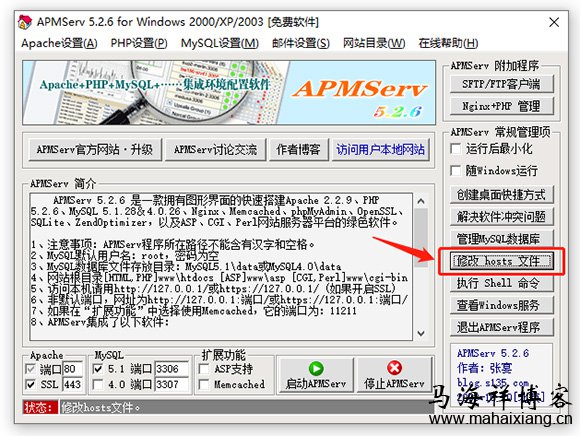Click the Apache port 80 field
580x436 pixels.
click(x=72, y=369)
